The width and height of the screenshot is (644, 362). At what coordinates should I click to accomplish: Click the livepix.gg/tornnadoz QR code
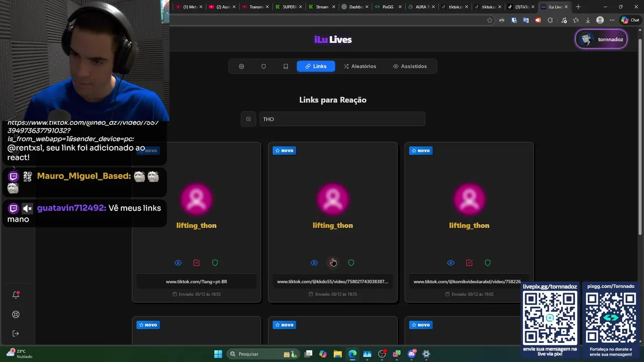coord(550,317)
